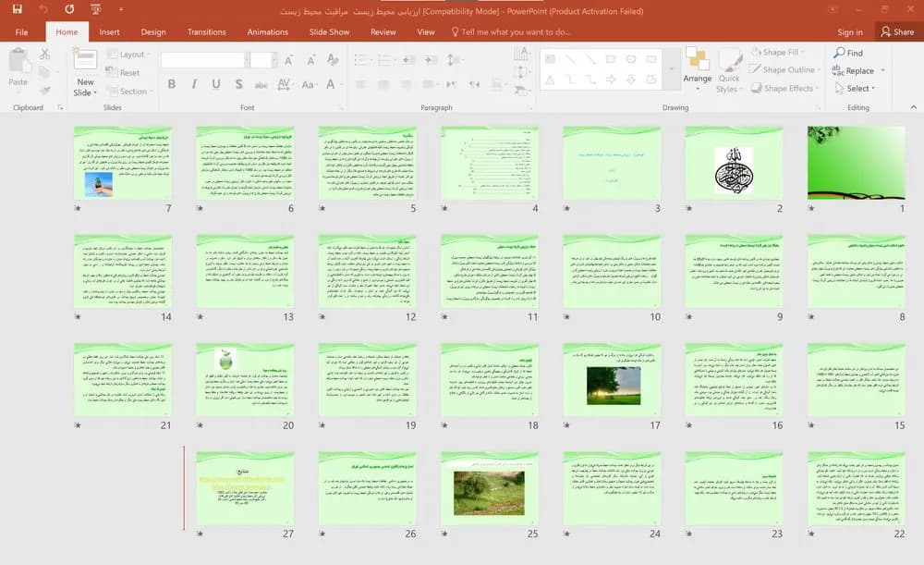Select slide 2 thumbnail with calligraphy
The width and height of the screenshot is (924, 565).
point(734,164)
